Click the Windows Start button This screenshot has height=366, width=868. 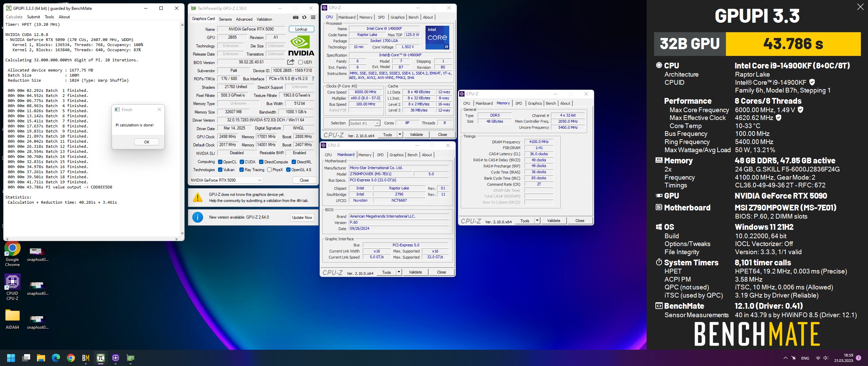pyautogui.click(x=11, y=358)
